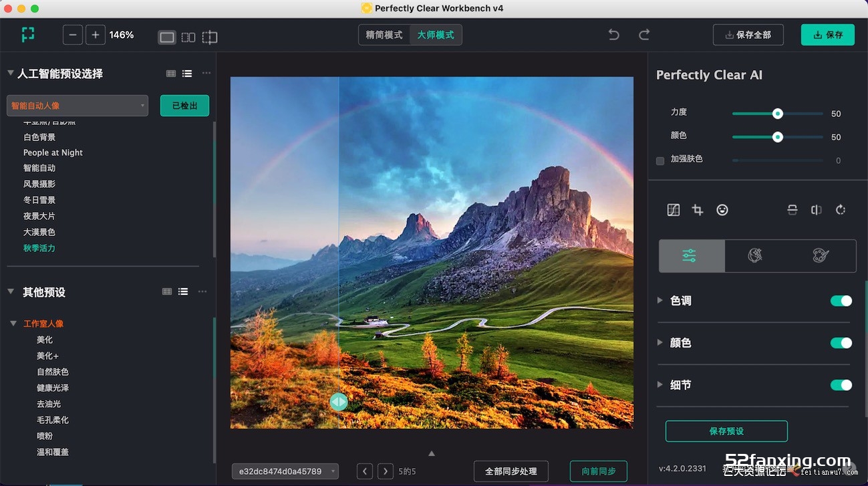Image resolution: width=868 pixels, height=486 pixels.
Task: Select the 健康光泽 preset
Action: [x=53, y=388]
